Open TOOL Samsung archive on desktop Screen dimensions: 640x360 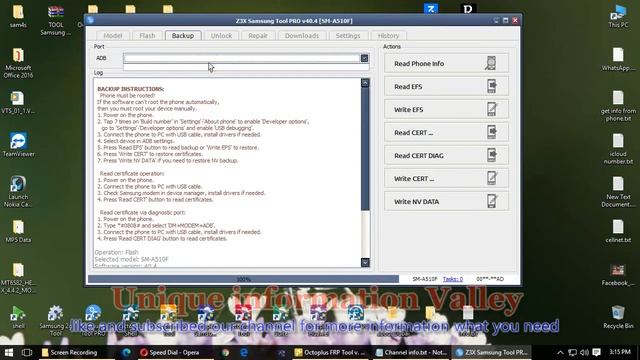(x=56, y=20)
